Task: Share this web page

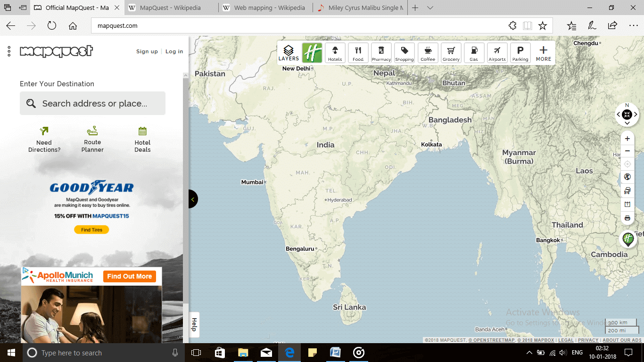Action: point(612,26)
